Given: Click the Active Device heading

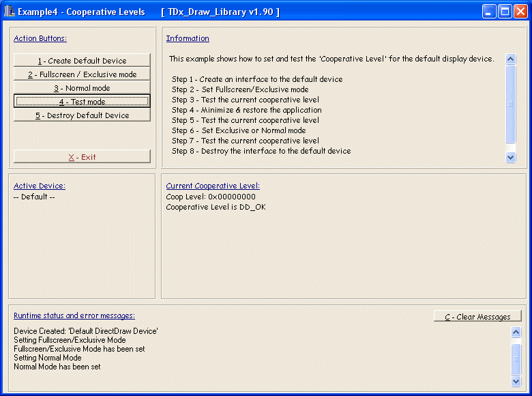Looking at the screenshot, I should point(40,186).
